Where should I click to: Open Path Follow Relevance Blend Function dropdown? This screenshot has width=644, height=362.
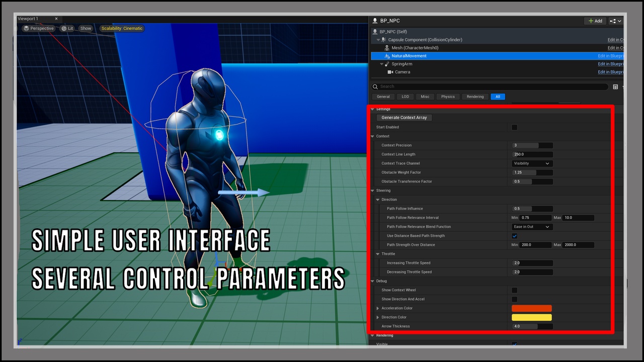tap(532, 227)
